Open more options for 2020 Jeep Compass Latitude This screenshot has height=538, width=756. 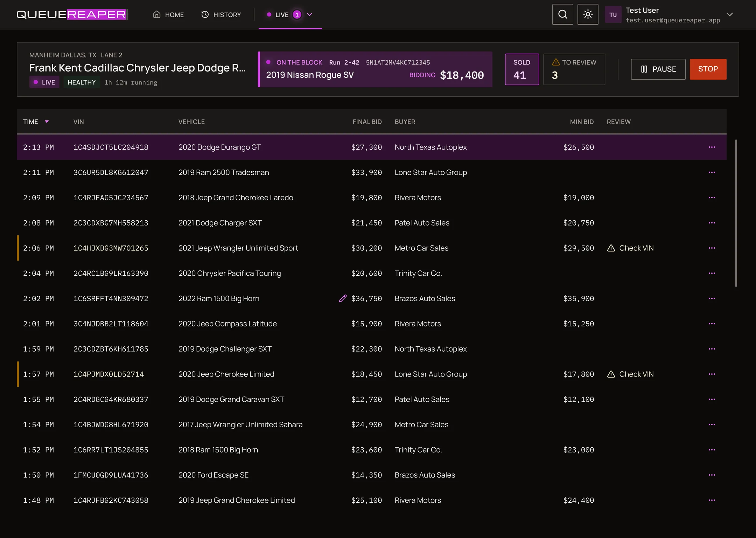[x=712, y=324]
